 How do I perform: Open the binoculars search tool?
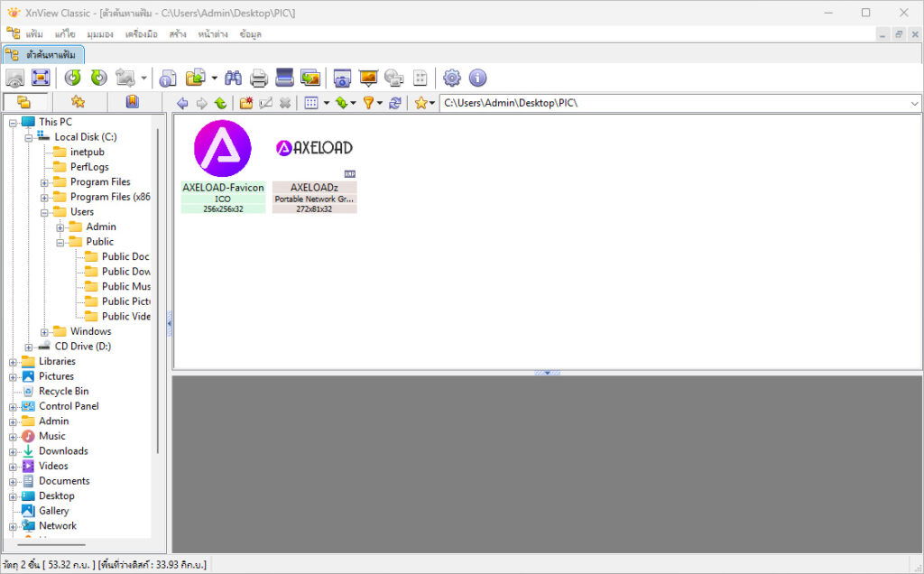[x=233, y=78]
